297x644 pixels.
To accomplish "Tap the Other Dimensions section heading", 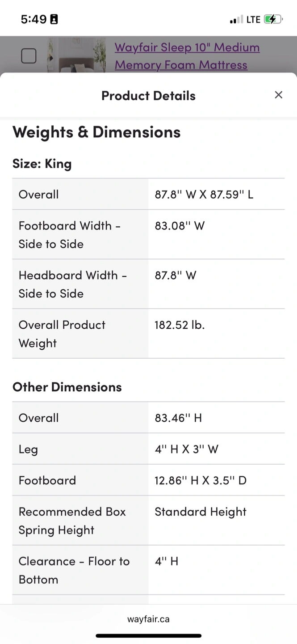I will (67, 387).
